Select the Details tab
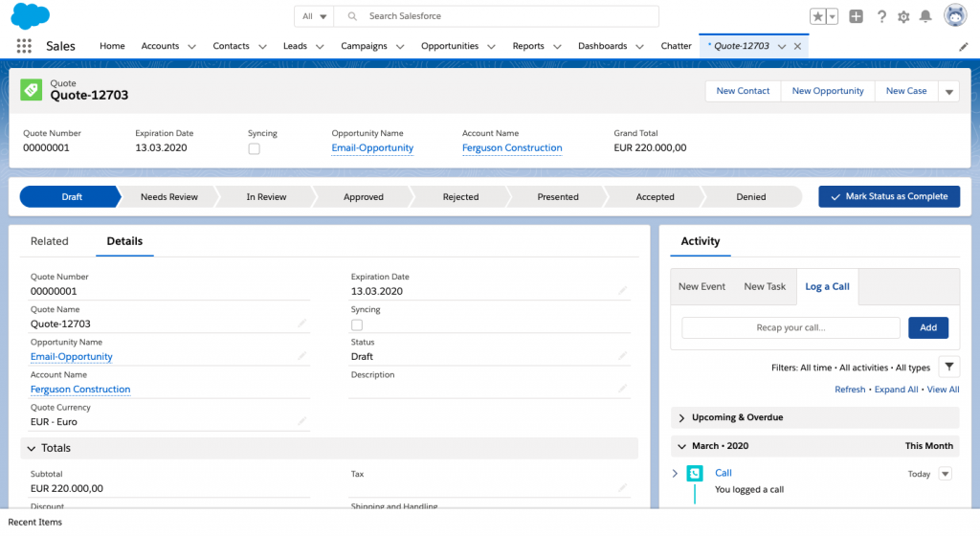The width and height of the screenshot is (980, 536). pos(124,241)
